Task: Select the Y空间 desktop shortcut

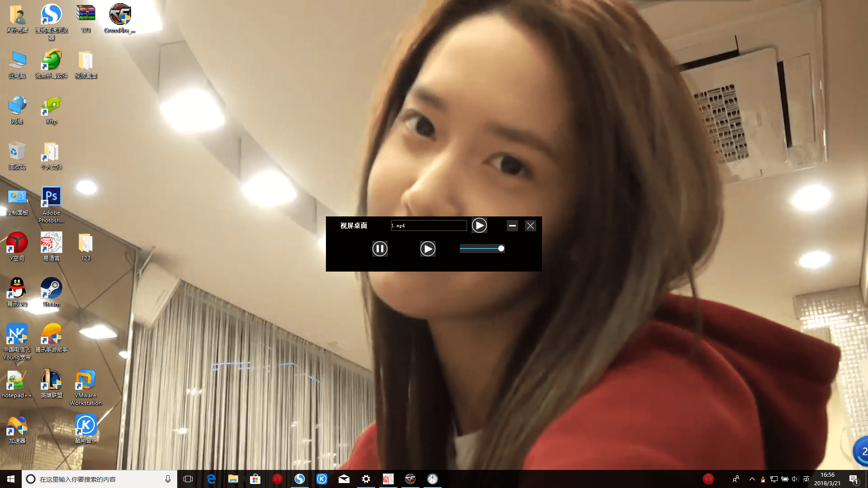Action: pyautogui.click(x=17, y=247)
